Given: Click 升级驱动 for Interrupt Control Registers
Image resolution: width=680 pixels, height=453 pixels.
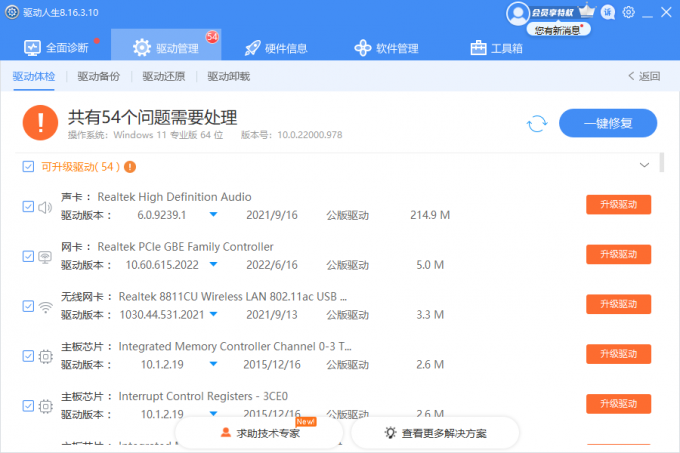Looking at the screenshot, I should 618,404.
